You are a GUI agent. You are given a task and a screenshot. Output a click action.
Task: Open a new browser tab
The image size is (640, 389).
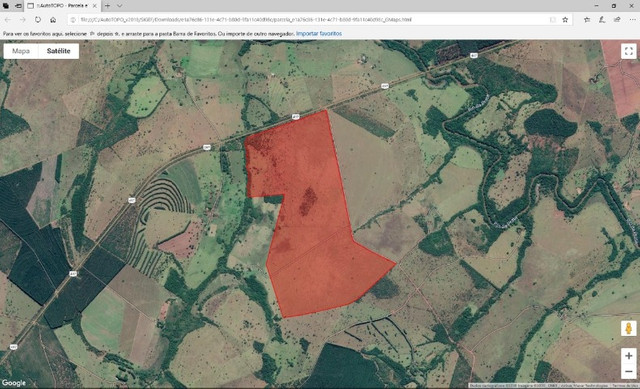pos(107,6)
